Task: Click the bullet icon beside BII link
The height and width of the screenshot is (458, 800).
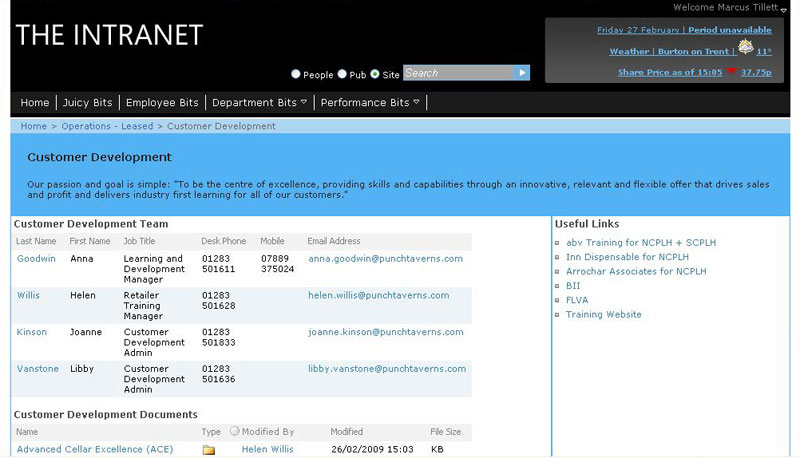Action: pos(558,286)
